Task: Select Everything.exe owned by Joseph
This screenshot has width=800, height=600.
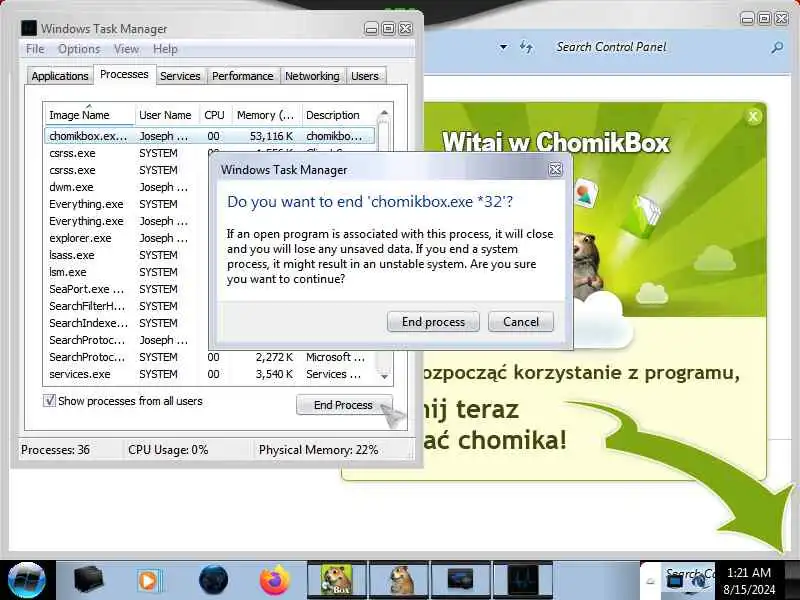Action: tap(86, 221)
